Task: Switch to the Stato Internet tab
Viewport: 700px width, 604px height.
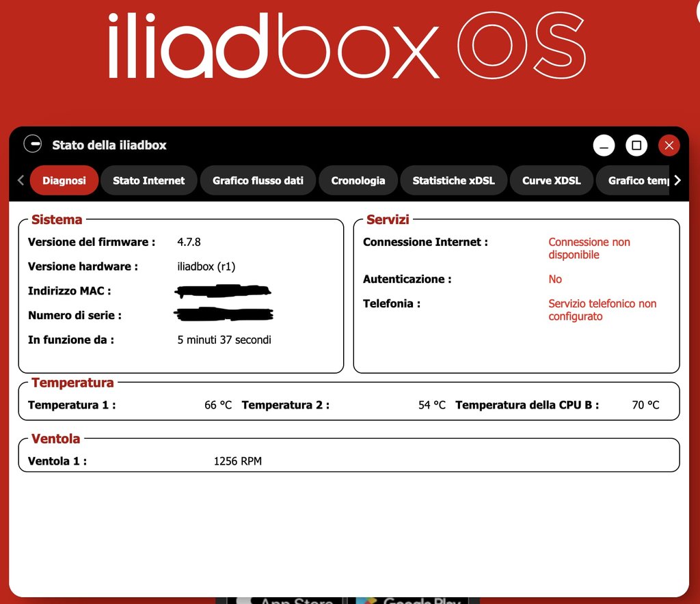Action: click(148, 180)
